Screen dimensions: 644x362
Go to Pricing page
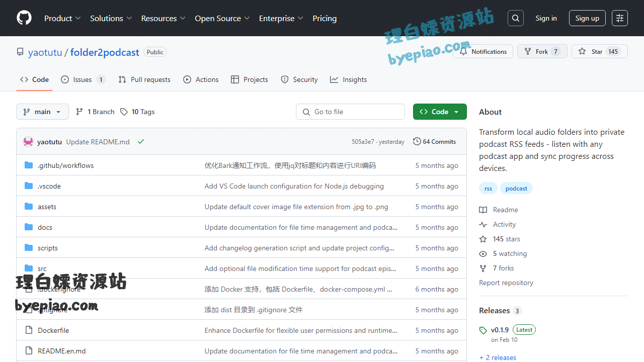pyautogui.click(x=325, y=18)
